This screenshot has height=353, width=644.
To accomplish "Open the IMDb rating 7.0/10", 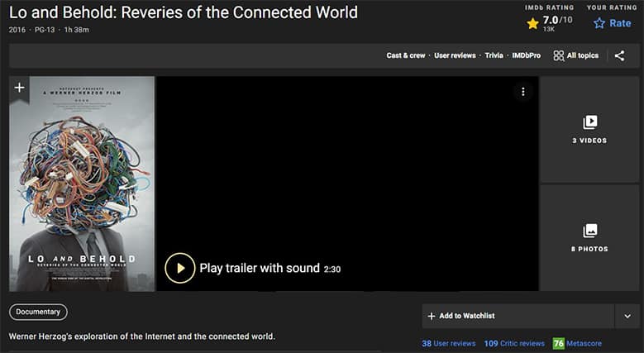I will pos(550,23).
